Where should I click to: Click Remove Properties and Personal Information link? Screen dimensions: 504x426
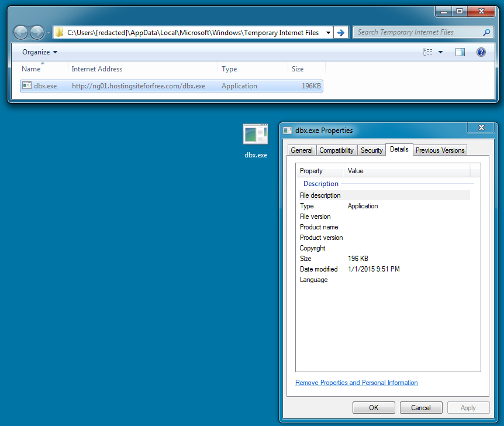pyautogui.click(x=356, y=383)
